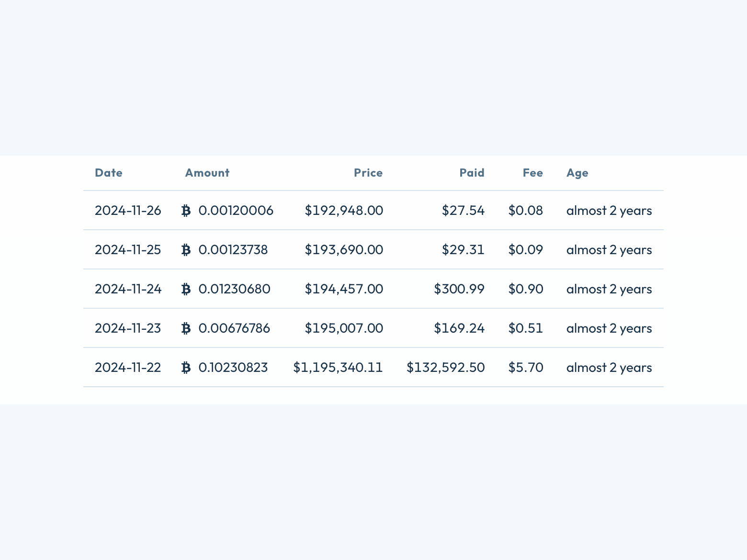Click the fee value $0.51
This screenshot has height=560, width=747.
[x=526, y=328]
